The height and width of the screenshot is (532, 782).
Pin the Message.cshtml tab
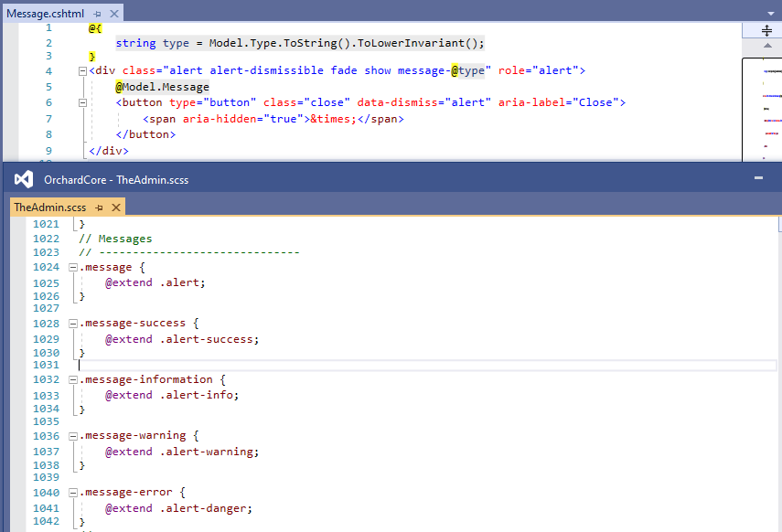tap(97, 14)
